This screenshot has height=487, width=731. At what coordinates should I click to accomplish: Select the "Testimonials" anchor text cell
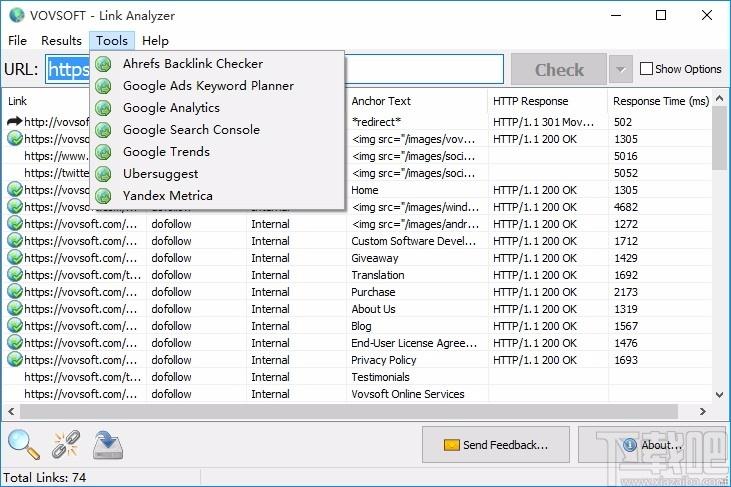tap(380, 377)
